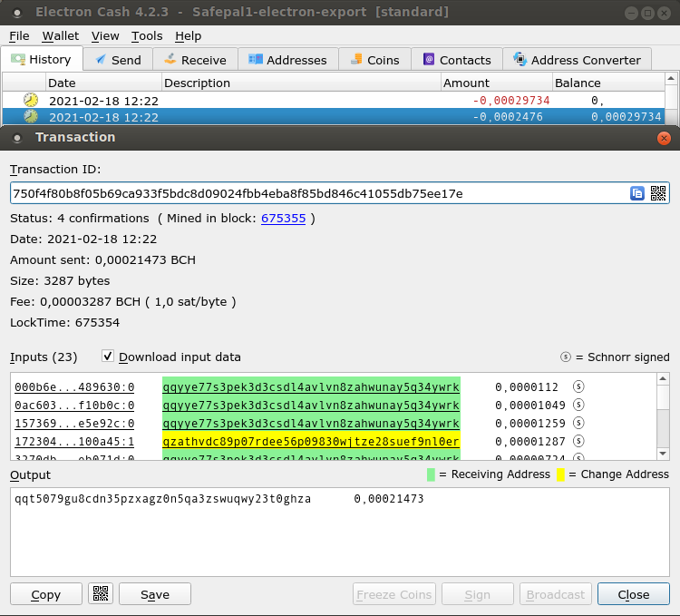The width and height of the screenshot is (680, 616).
Task: Click yellow Change Address legend swatch
Action: pos(560,474)
